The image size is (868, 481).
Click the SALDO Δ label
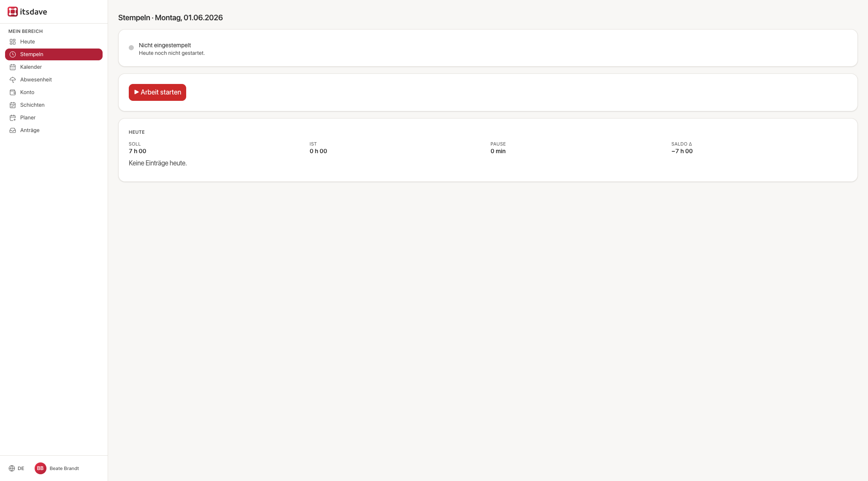coord(682,144)
